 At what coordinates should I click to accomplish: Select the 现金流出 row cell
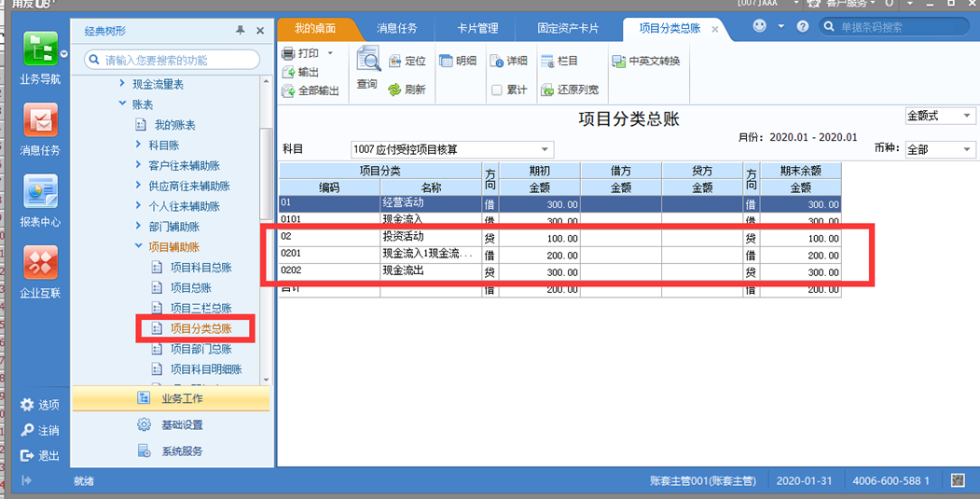tap(431, 272)
